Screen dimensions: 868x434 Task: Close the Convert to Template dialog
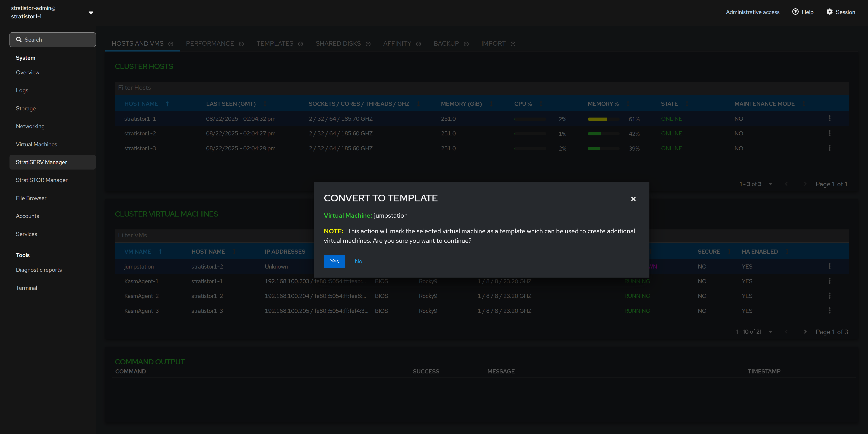click(633, 199)
